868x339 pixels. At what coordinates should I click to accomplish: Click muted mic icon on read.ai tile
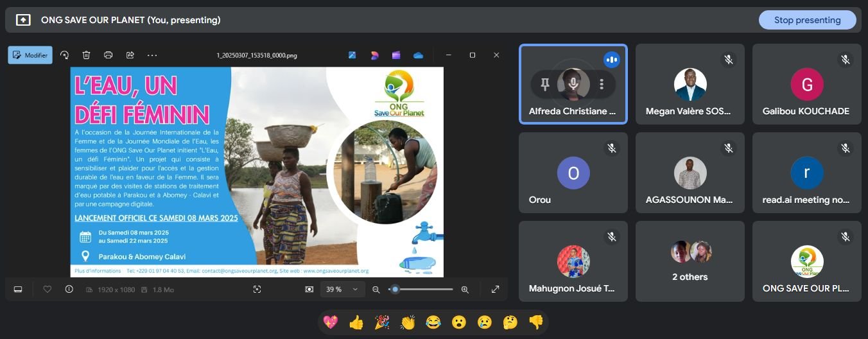point(846,148)
